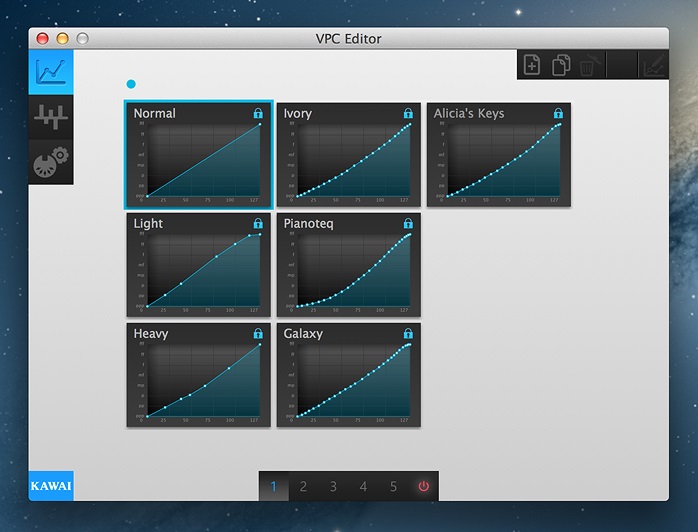Click the KAWAI logo button
698x532 pixels.
click(x=51, y=486)
